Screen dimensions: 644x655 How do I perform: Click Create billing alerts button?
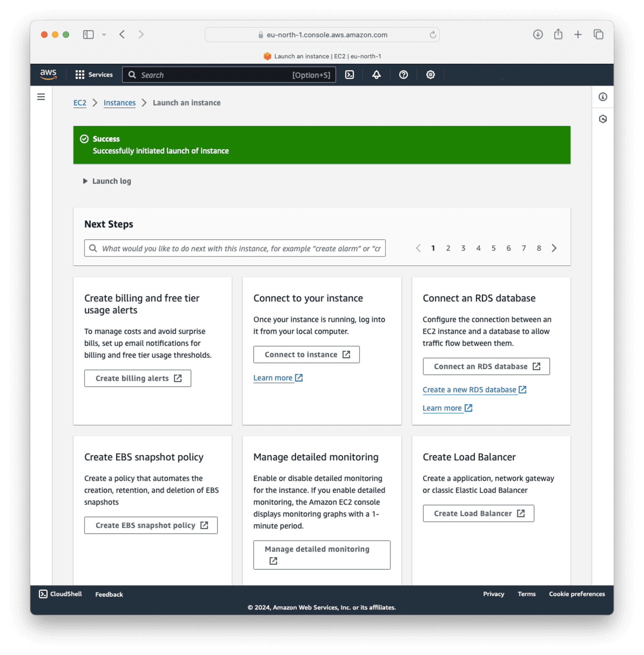(x=138, y=378)
